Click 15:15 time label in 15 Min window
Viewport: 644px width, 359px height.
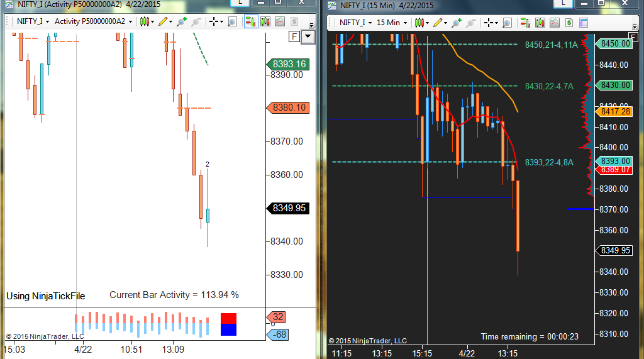tap(422, 353)
